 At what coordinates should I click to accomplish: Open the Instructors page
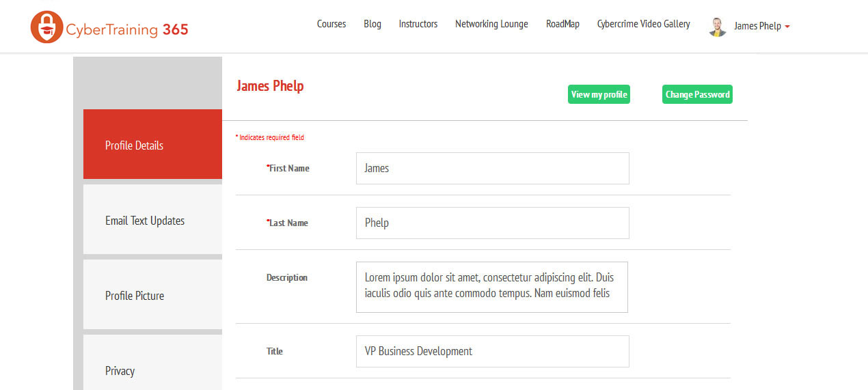(x=418, y=24)
